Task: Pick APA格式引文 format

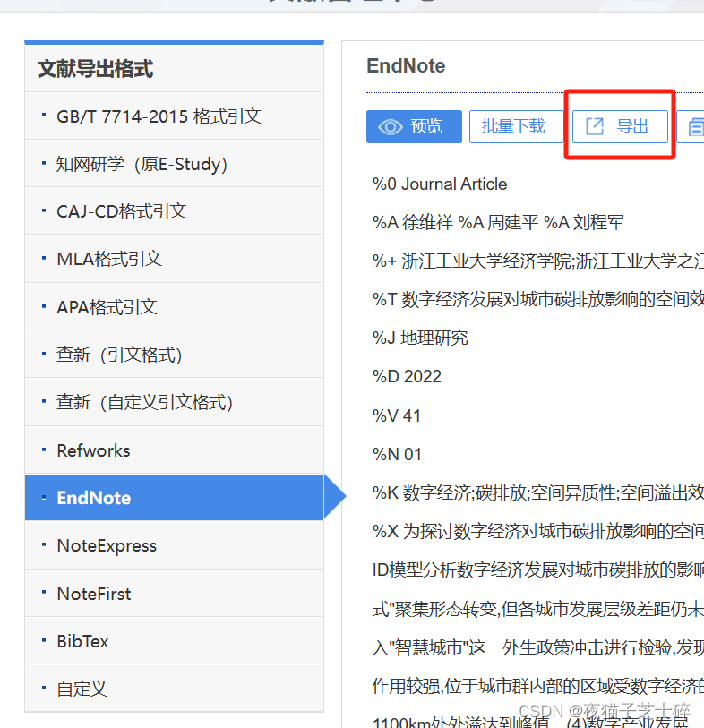Action: tap(174, 307)
